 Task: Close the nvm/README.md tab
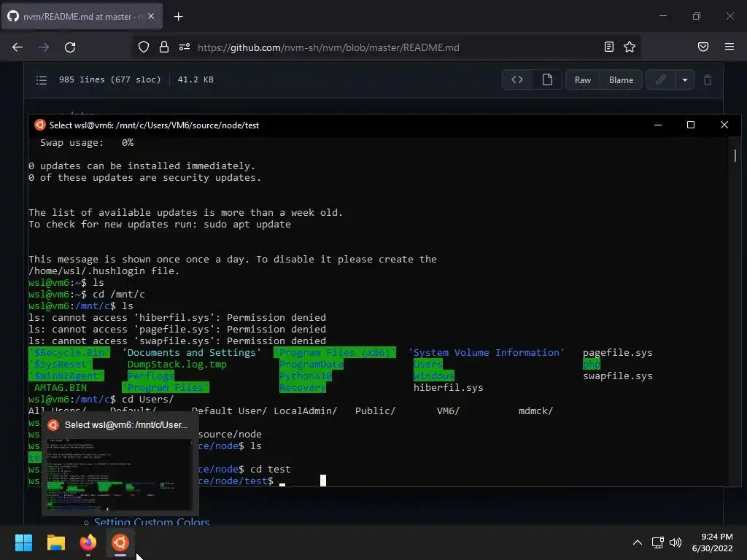(151, 17)
